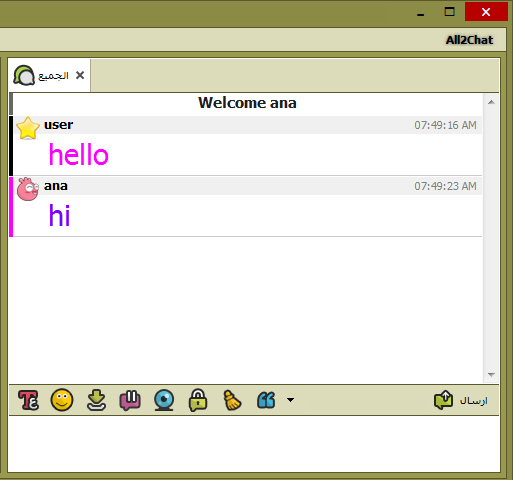Open the text font formatting tool
Viewport: 513px width, 480px height.
pyautogui.click(x=28, y=400)
